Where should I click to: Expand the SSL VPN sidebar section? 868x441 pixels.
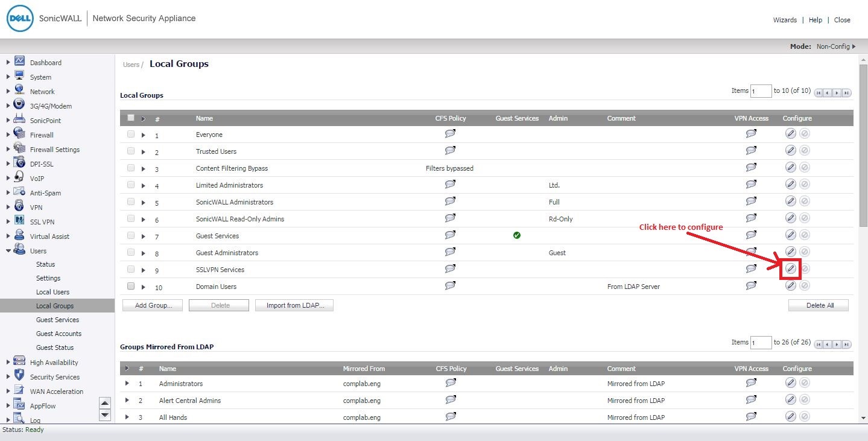click(8, 222)
